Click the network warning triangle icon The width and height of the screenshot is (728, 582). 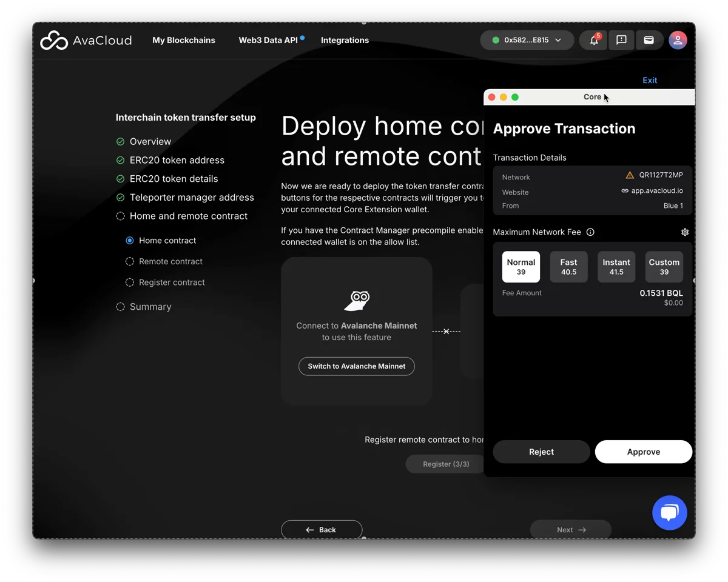[x=630, y=175]
